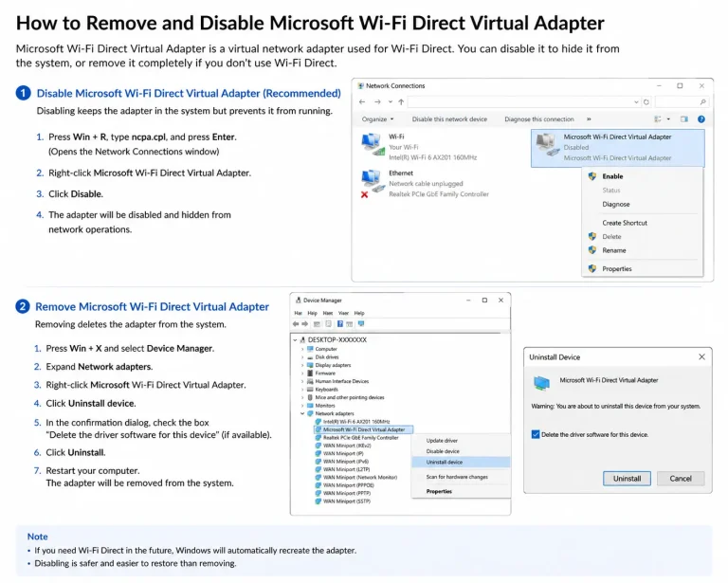The image size is (728, 583).
Task: Choose Scan for hardware changes
Action: (x=461, y=477)
